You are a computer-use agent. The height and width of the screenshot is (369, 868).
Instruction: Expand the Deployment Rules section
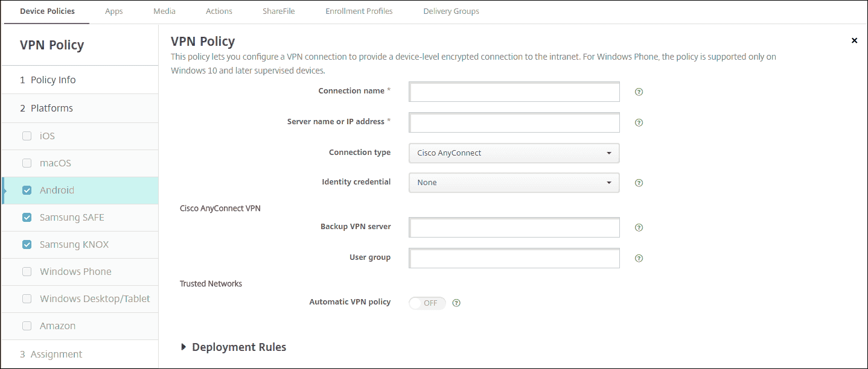pyautogui.click(x=233, y=347)
